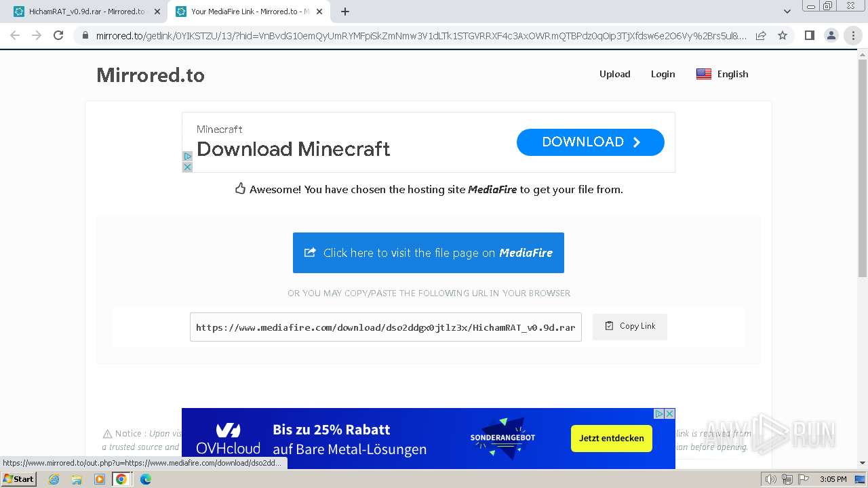Image resolution: width=868 pixels, height=488 pixels.
Task: Open the Action Center flag icon
Action: pyautogui.click(x=804, y=479)
